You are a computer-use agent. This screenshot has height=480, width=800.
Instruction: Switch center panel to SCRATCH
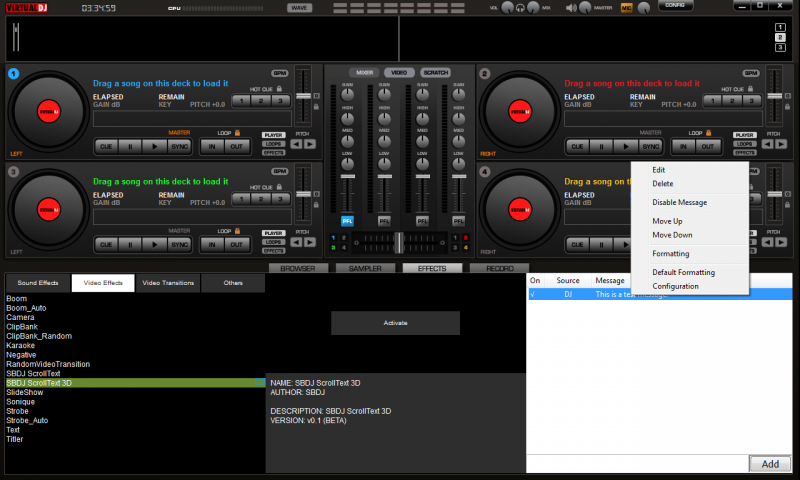[436, 73]
